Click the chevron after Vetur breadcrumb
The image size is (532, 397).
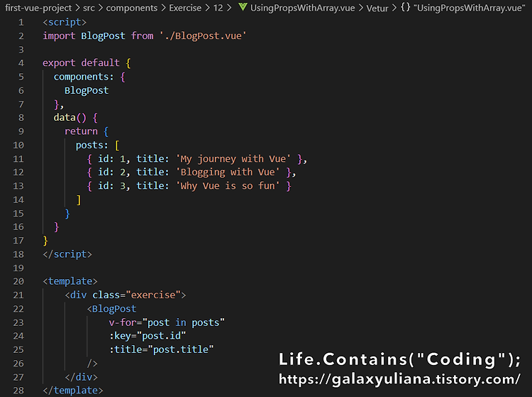pos(394,8)
